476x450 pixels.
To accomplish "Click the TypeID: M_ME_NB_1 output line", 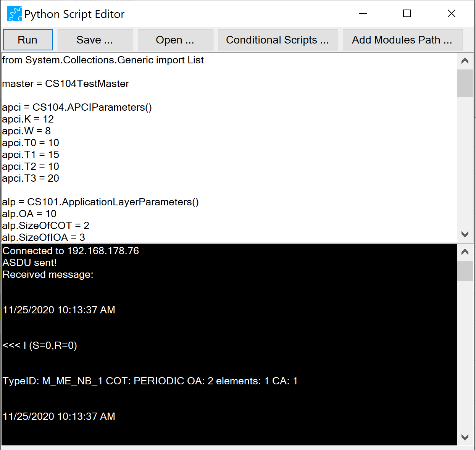I will point(150,381).
